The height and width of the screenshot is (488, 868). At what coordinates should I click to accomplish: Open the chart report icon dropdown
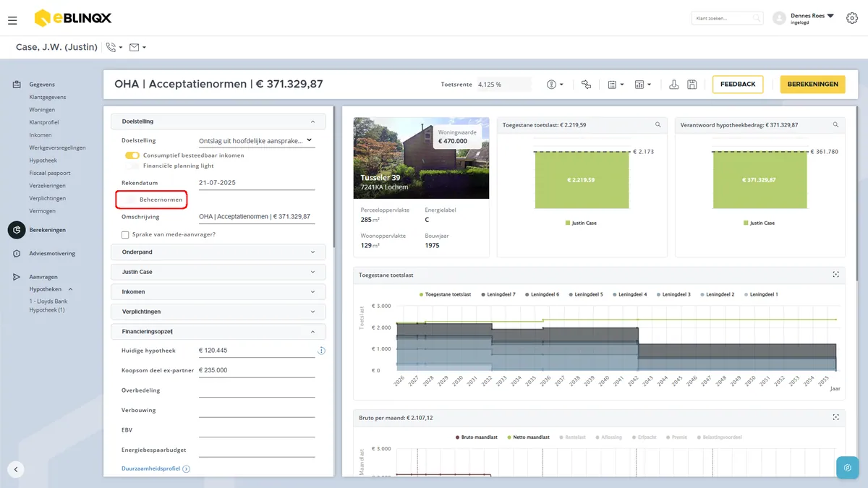point(642,85)
